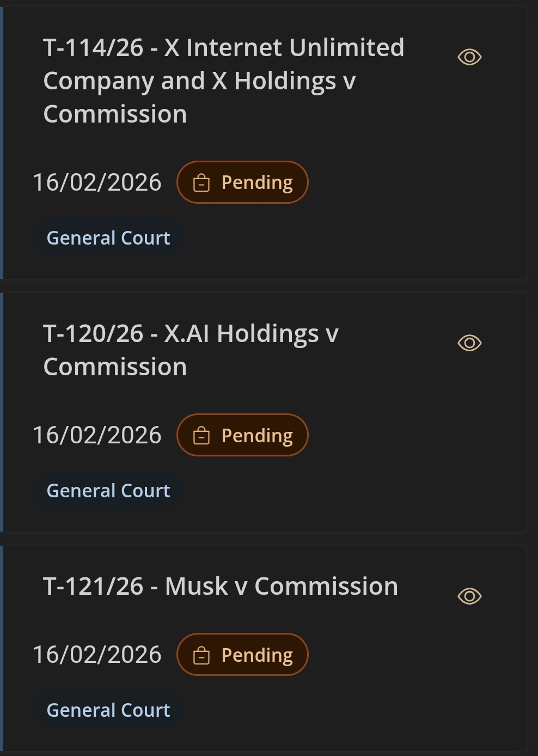Click blue left accent bar of T-120/26 card

pos(2,412)
